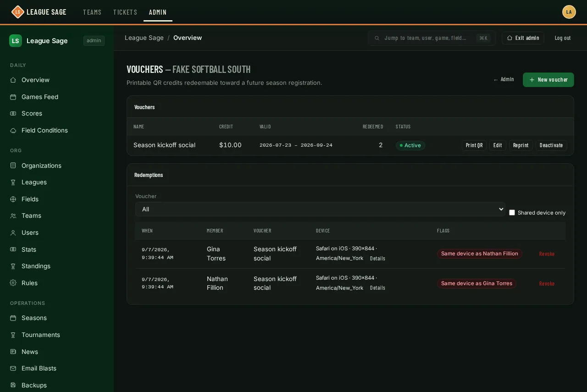Reprint the Season kickoff social voucher

pos(521,145)
